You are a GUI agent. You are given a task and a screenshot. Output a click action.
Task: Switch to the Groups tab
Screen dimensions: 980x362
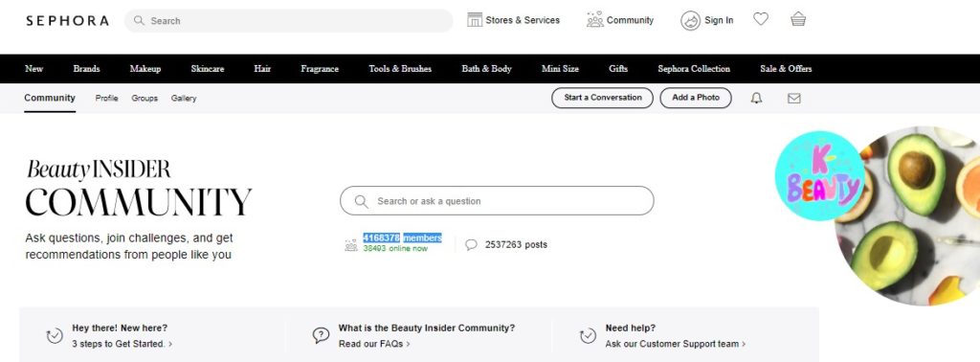pos(145,98)
